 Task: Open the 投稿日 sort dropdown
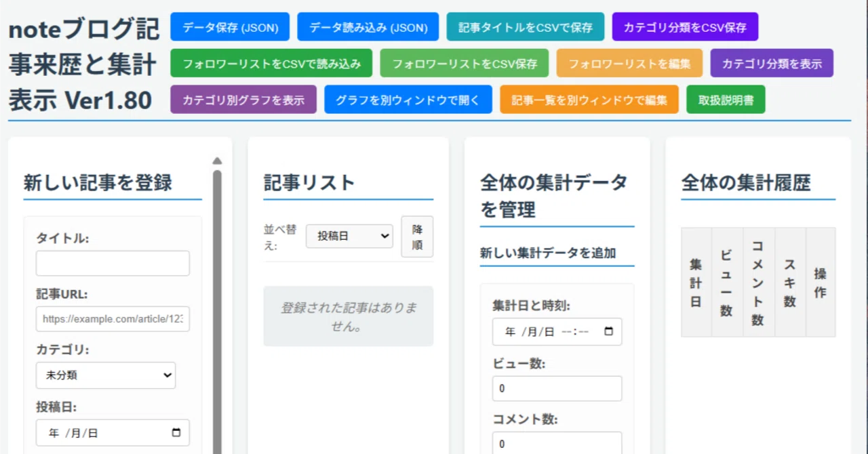(349, 236)
